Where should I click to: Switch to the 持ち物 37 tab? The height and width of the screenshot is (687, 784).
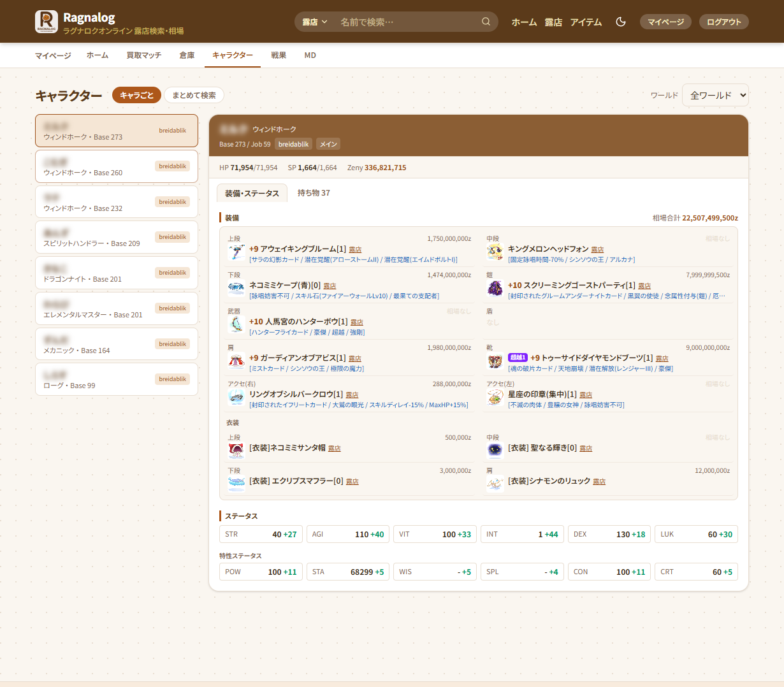click(x=314, y=192)
